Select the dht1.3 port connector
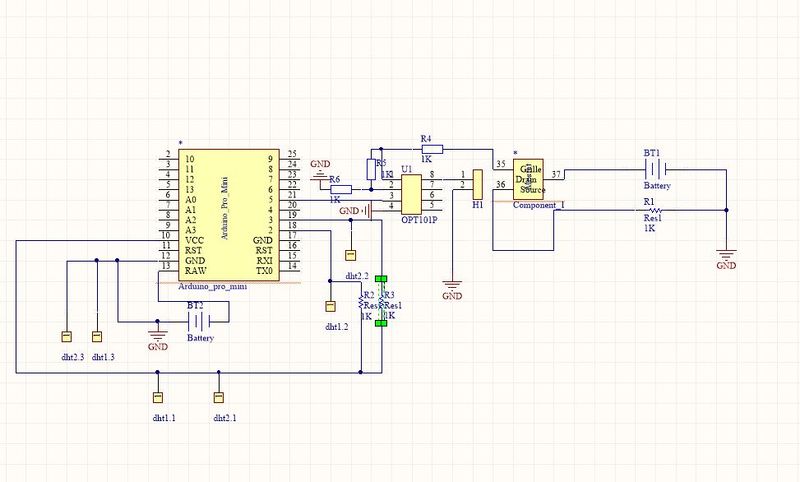Viewport: 800px width, 482px height. click(x=97, y=337)
